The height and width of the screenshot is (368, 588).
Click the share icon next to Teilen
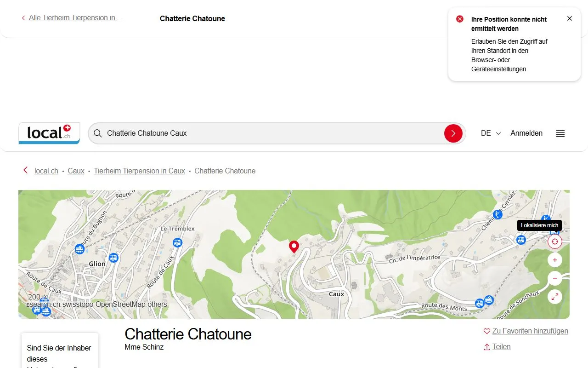click(x=486, y=346)
